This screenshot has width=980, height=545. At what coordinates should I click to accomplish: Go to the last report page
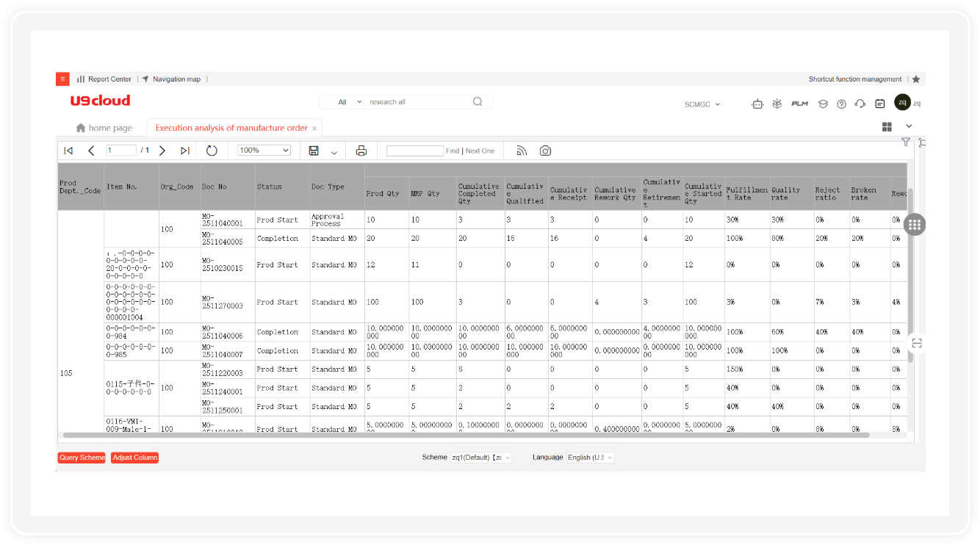pyautogui.click(x=185, y=151)
